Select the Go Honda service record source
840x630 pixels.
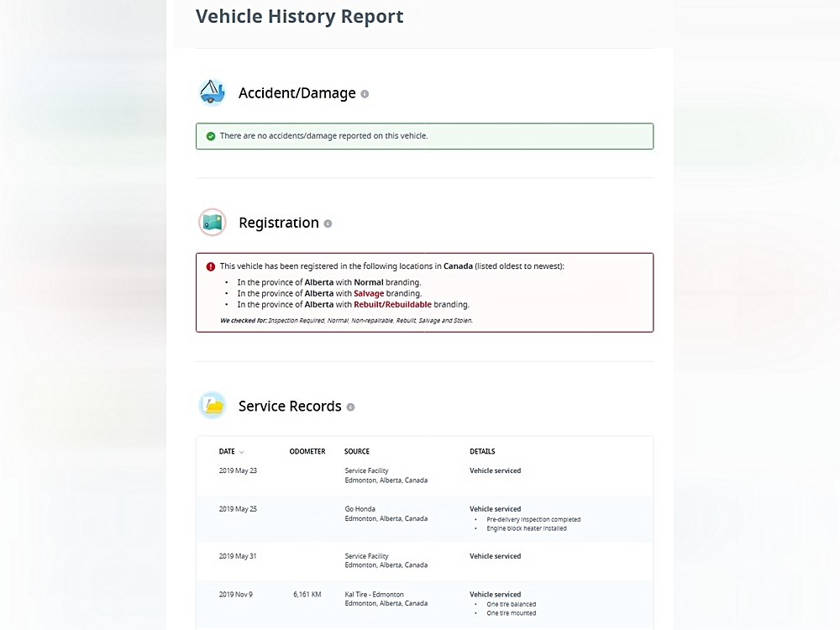point(360,509)
